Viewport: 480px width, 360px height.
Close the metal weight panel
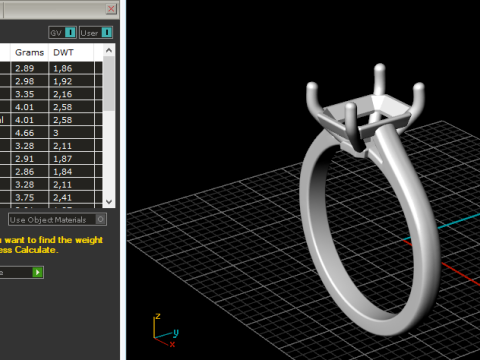coord(111,9)
